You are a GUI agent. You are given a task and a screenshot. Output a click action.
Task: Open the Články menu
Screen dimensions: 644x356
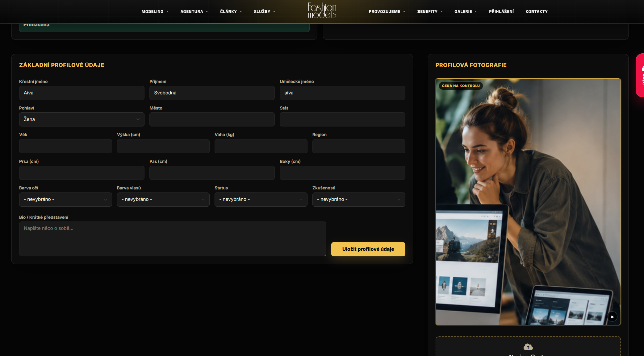pyautogui.click(x=231, y=12)
